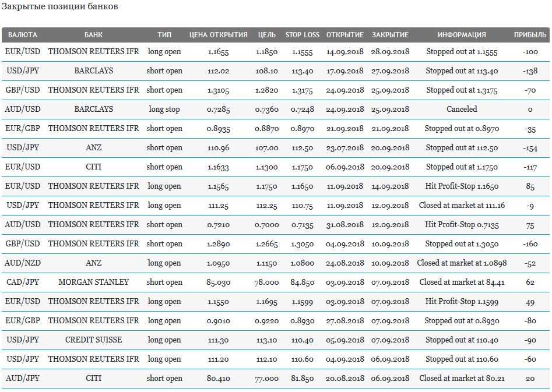Click the БАНК column header

click(x=93, y=35)
